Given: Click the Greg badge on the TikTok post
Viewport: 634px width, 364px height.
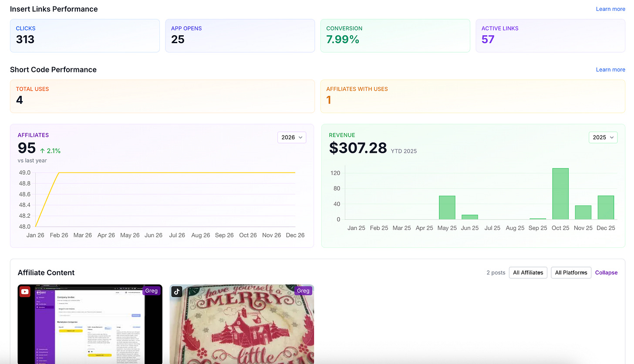Looking at the screenshot, I should [x=303, y=290].
